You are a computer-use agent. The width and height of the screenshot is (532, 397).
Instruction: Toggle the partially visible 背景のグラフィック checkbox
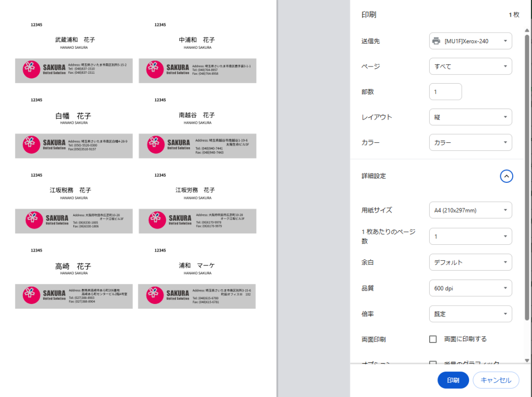pos(433,363)
